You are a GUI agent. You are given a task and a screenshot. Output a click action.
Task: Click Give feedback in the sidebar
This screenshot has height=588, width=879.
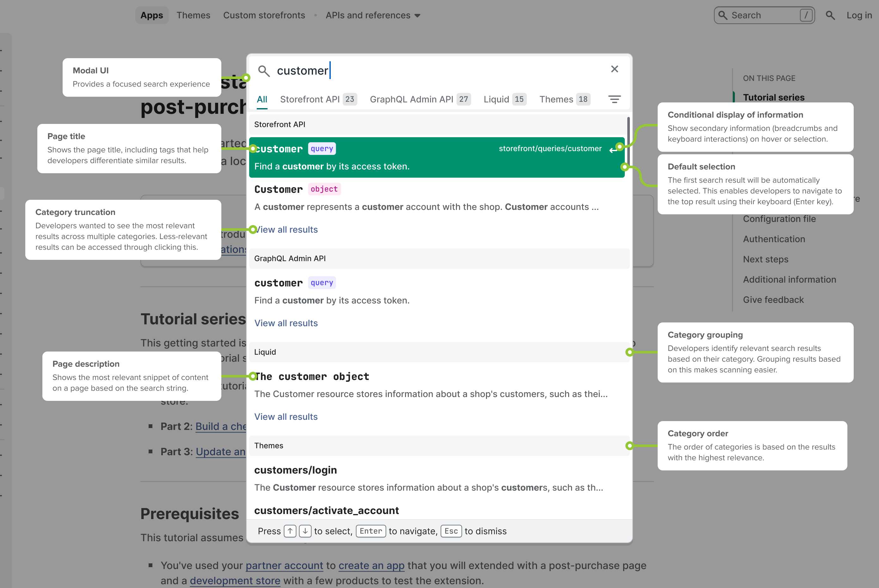tap(773, 300)
